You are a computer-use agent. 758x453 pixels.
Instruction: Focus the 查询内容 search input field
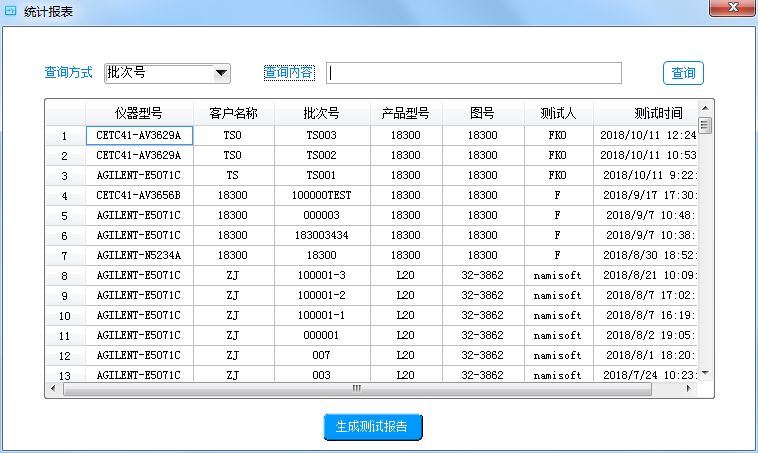tap(474, 73)
